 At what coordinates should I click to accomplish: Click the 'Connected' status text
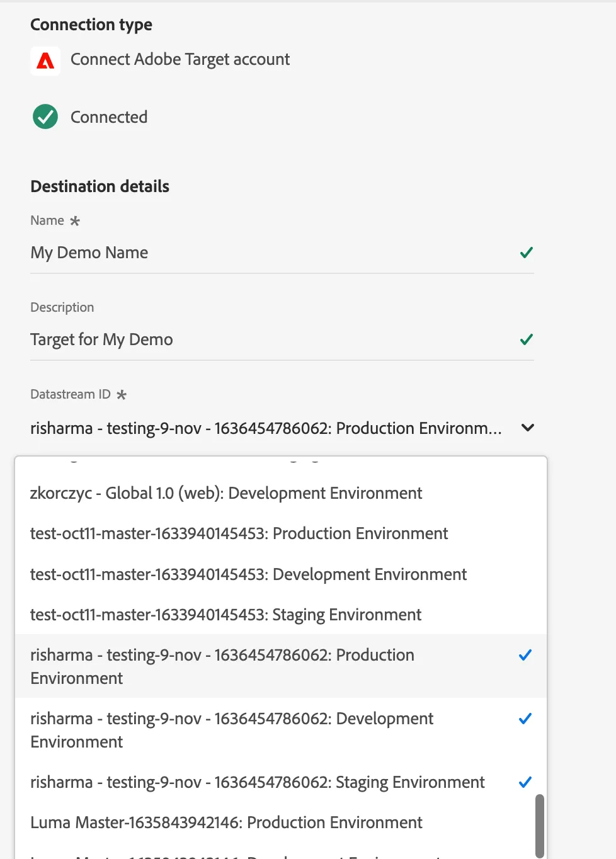coord(109,117)
